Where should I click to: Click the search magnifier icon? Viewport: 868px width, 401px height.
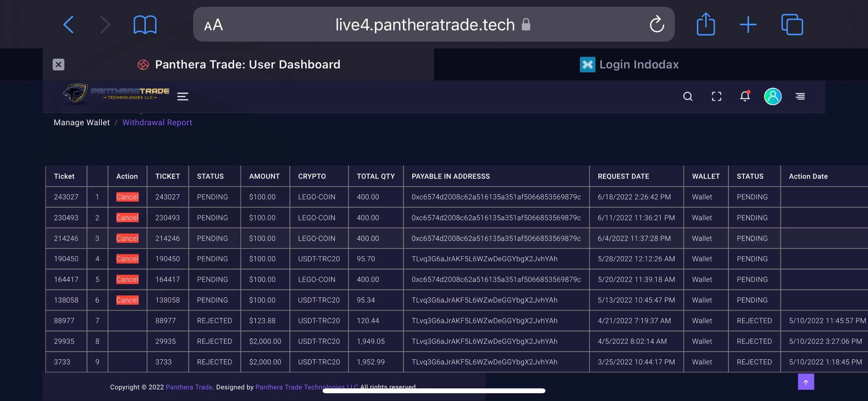tap(687, 97)
